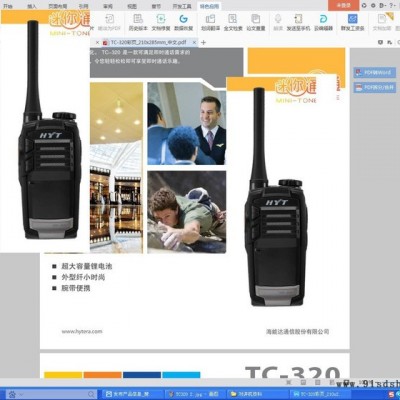Open the 引用 ribbon tab
The height and width of the screenshot is (400, 400).
[x=83, y=6]
